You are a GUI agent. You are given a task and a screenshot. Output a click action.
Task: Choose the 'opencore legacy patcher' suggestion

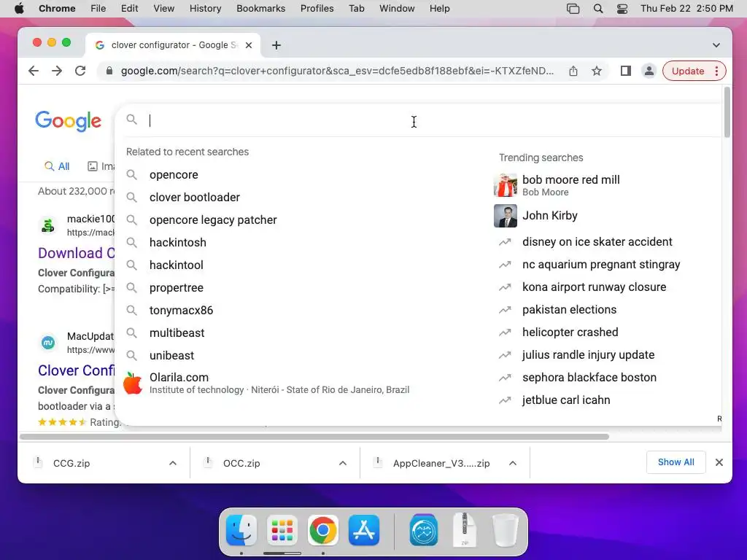pyautogui.click(x=213, y=220)
